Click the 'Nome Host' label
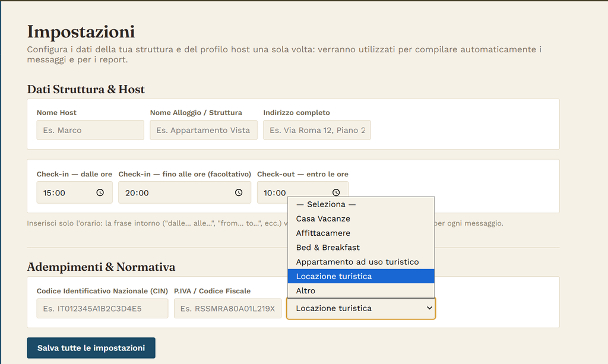This screenshot has width=608, height=364. tap(56, 112)
